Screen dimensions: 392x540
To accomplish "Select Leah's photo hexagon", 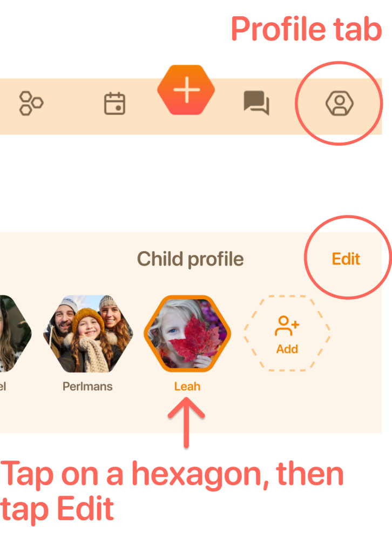I will click(187, 333).
